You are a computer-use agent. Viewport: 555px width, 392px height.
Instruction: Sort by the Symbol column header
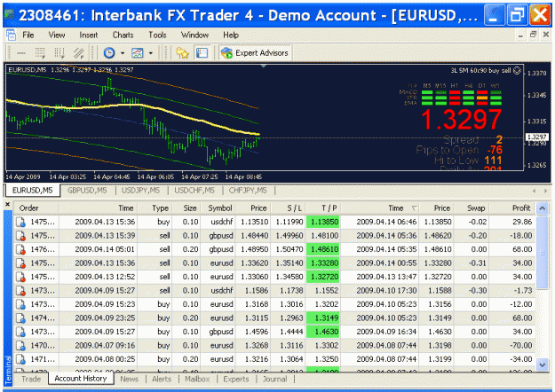click(218, 208)
